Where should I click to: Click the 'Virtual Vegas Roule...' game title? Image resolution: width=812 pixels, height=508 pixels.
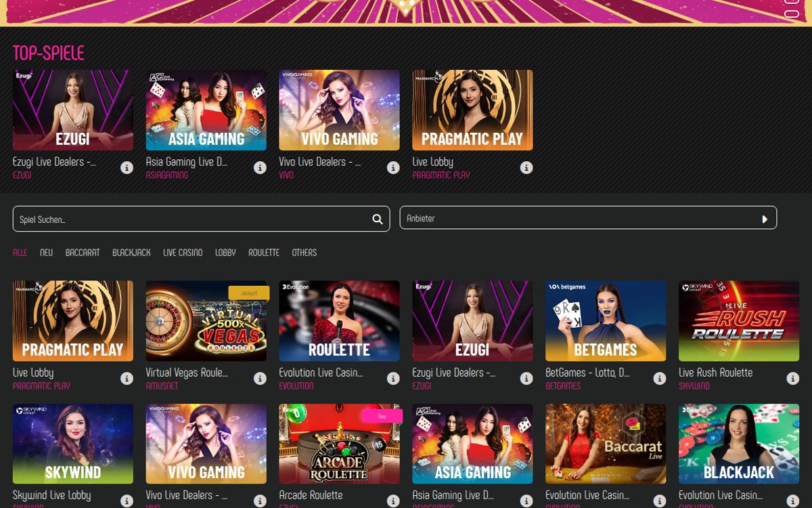187,373
